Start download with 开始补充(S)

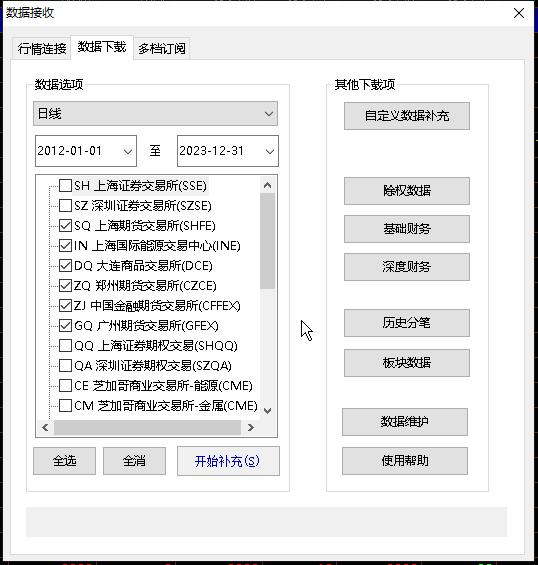(228, 461)
